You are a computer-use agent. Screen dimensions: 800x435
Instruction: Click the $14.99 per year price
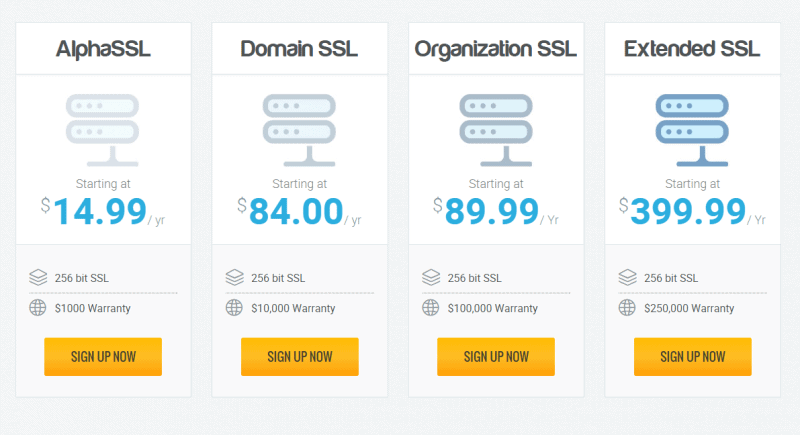click(103, 211)
